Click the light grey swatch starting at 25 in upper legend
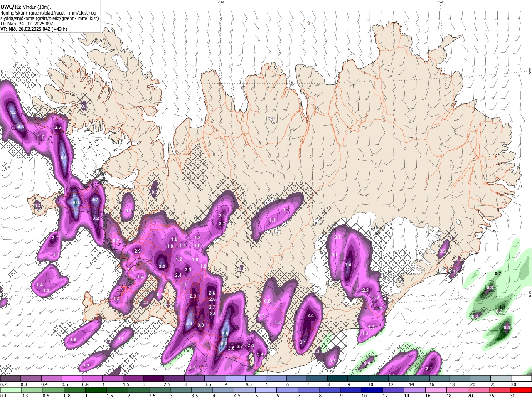Screen dimensions: 532x399 (501, 379)
